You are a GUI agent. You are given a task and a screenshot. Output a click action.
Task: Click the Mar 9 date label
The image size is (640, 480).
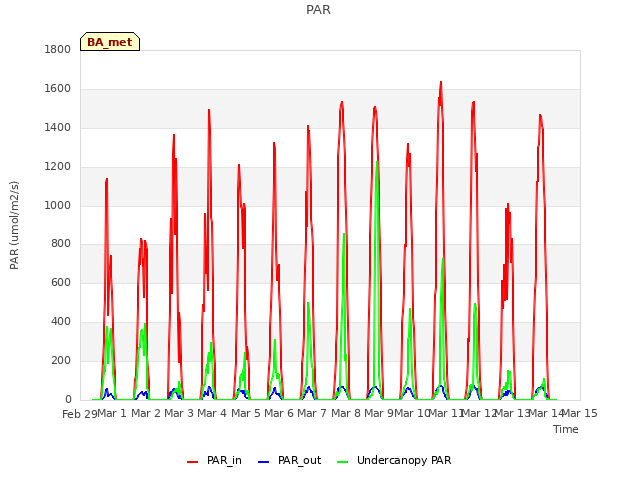pyautogui.click(x=379, y=413)
